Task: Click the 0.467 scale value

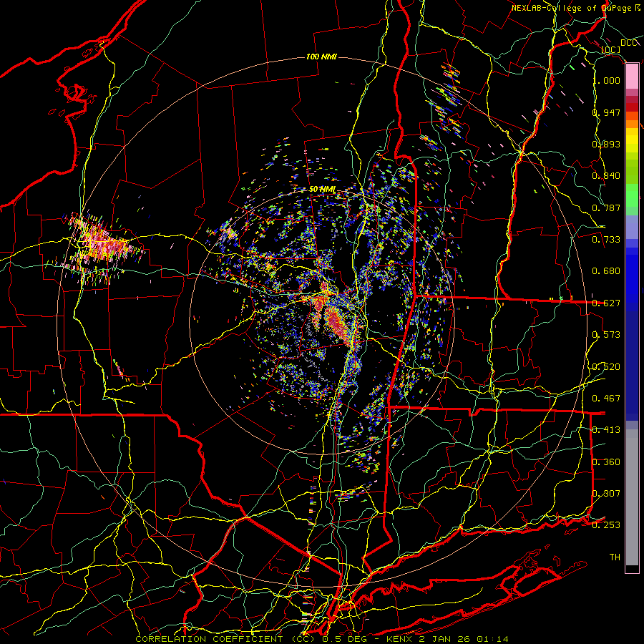Action: point(606,399)
